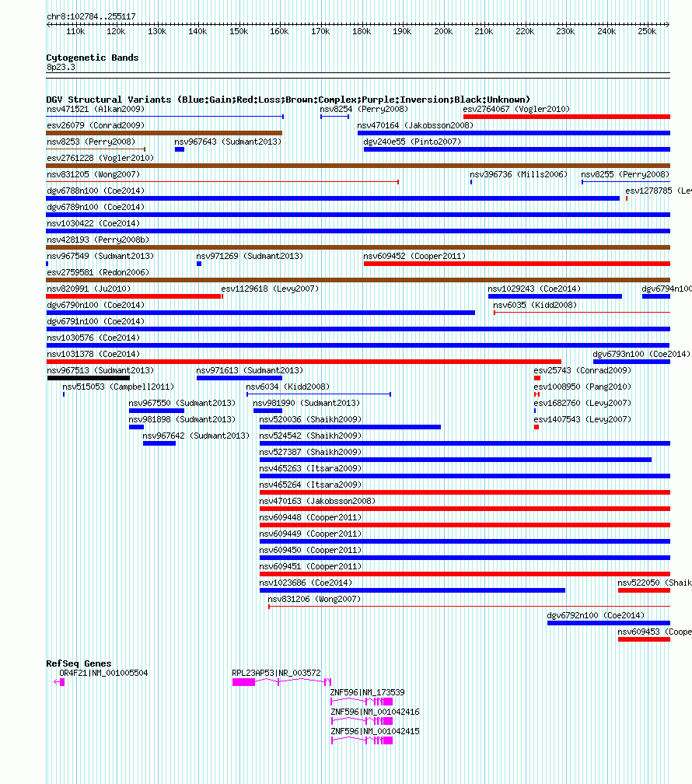Click the nsv471521 (Alkan2009) variant label
The image size is (692, 784).
pyautogui.click(x=96, y=109)
